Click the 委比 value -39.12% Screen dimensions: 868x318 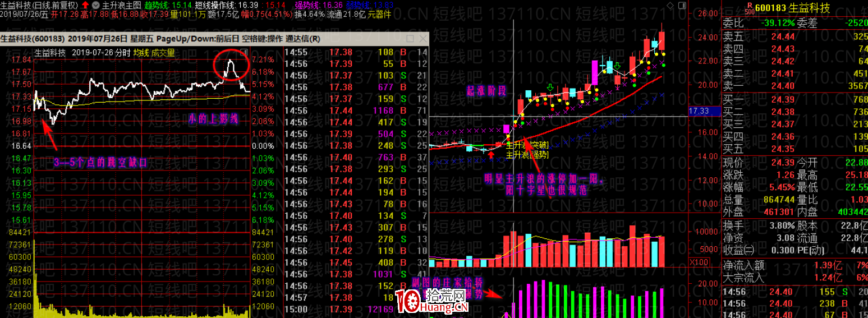[x=779, y=23]
